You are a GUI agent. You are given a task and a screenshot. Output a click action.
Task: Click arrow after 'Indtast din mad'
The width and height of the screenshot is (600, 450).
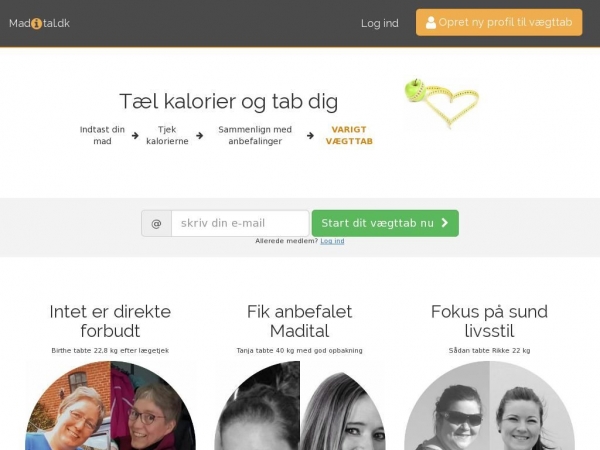tap(135, 135)
